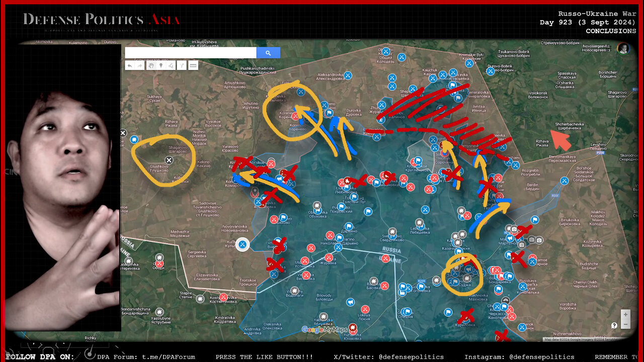Image resolution: width=644 pixels, height=362 pixels.
Task: Click the gray burst marker at Stepne
Action: click(x=200, y=299)
